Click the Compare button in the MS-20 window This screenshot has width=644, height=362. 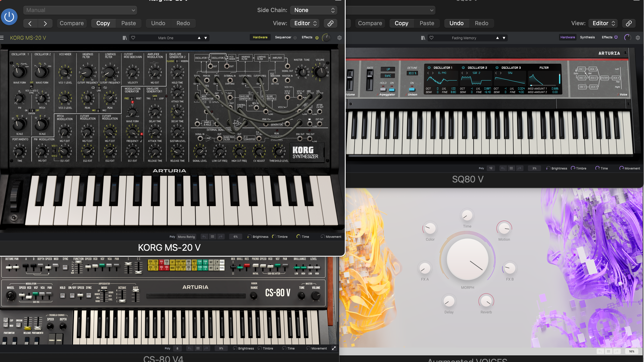pos(71,23)
